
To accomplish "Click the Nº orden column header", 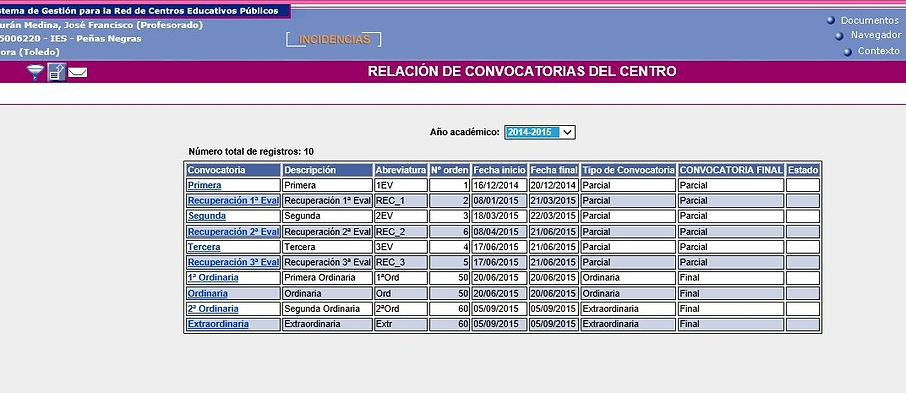I will pos(450,170).
